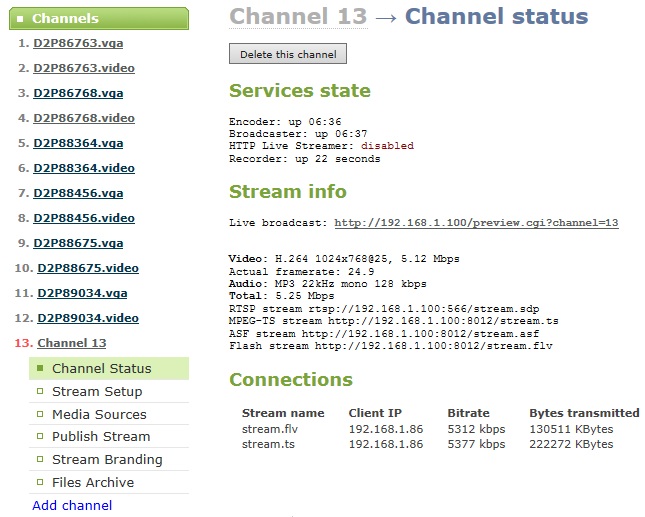Open Media Sources settings
Image resolution: width=645 pixels, height=517 pixels.
point(99,414)
